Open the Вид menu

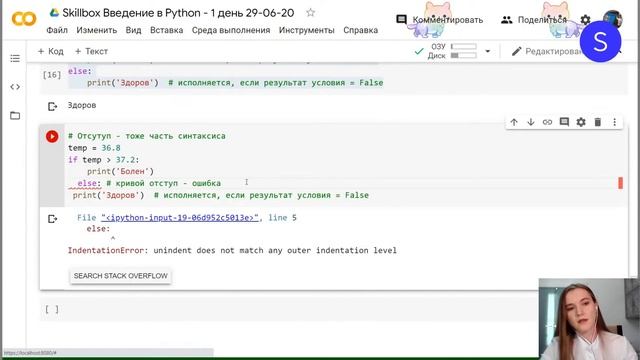[133, 30]
